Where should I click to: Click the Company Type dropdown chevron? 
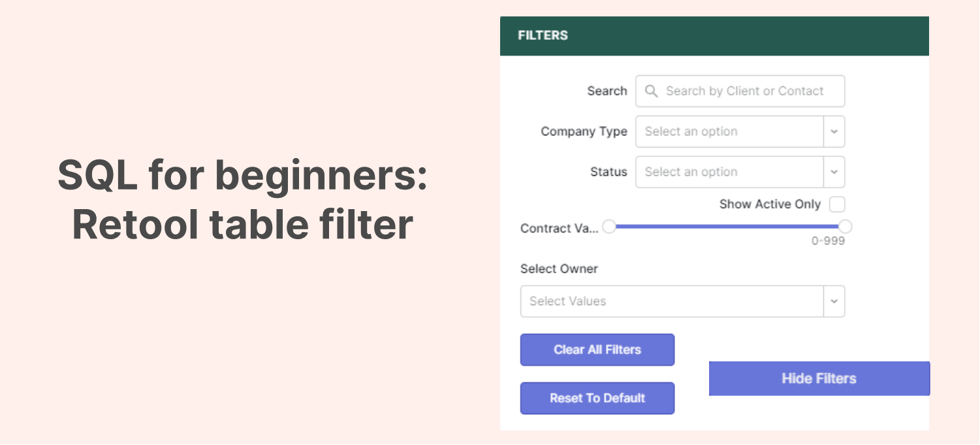(834, 131)
